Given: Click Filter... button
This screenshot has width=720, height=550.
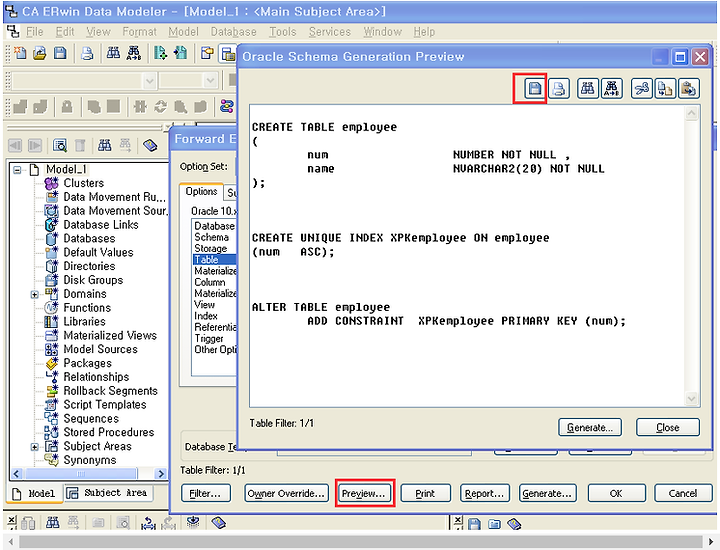Looking at the screenshot, I should tap(205, 494).
